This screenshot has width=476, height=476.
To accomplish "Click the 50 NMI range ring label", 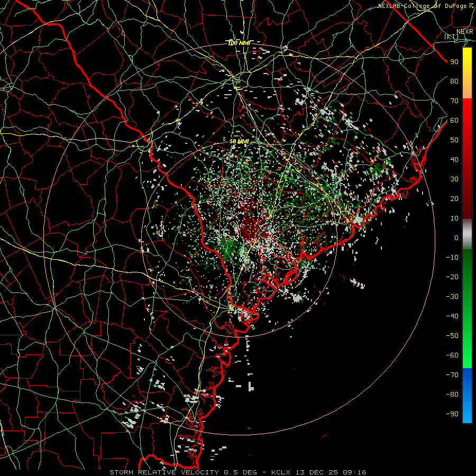I will [239, 141].
